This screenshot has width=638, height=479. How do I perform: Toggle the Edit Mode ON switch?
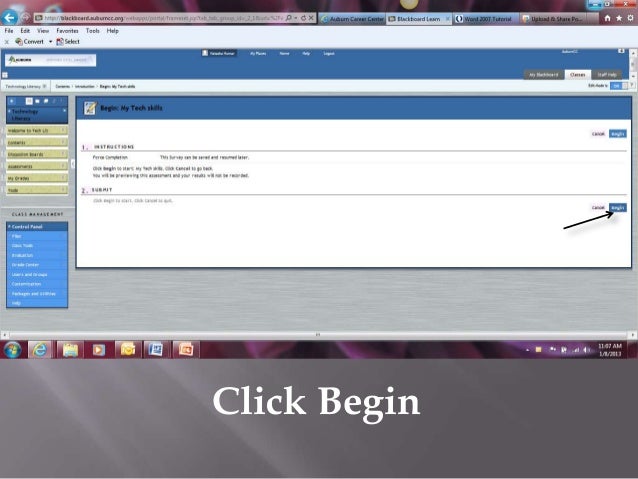(619, 85)
